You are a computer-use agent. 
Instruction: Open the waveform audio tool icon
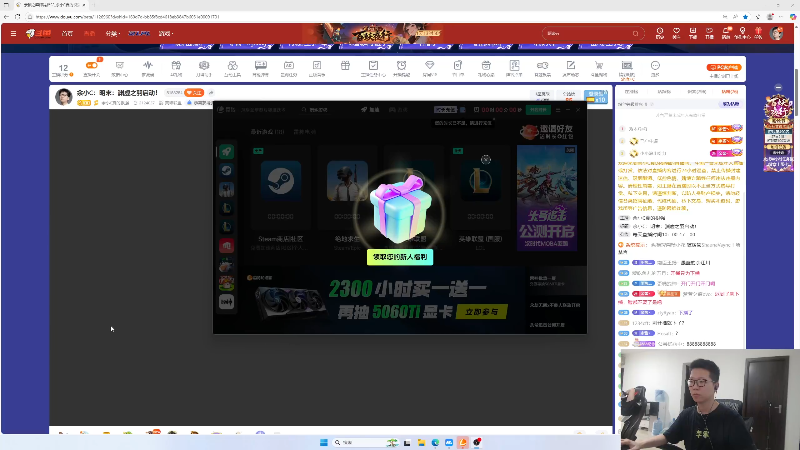pos(148,65)
